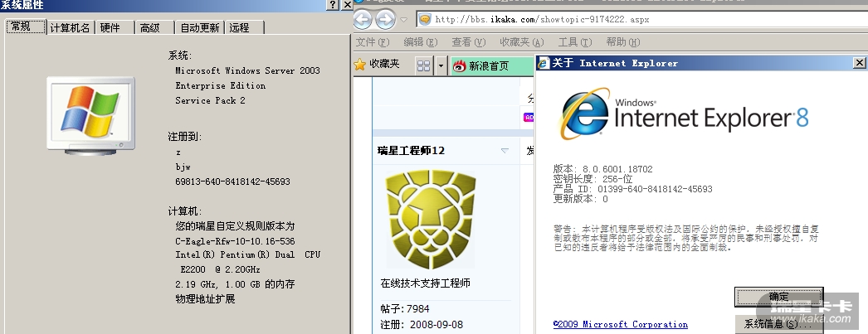
Task: Open the 高级 tab
Action: click(x=154, y=27)
